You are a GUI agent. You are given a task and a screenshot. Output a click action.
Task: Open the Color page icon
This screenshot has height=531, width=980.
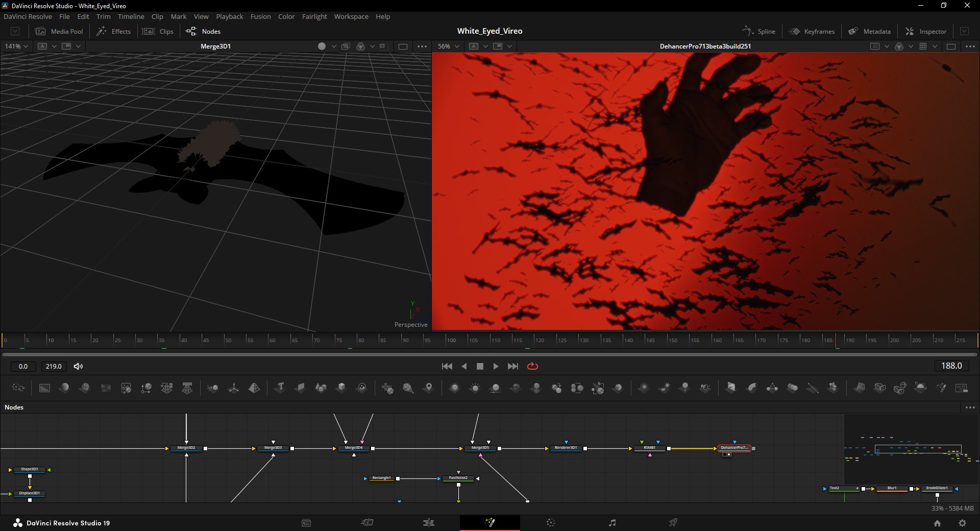coord(551,523)
